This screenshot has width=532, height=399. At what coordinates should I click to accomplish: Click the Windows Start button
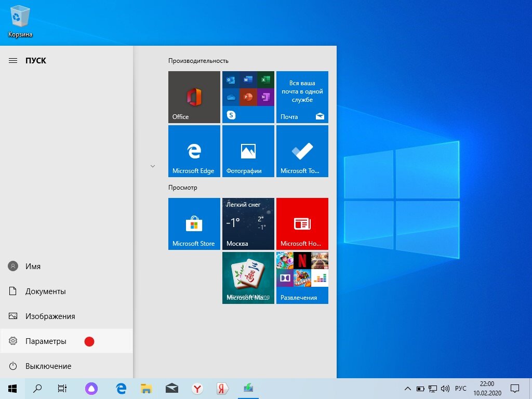(x=12, y=389)
